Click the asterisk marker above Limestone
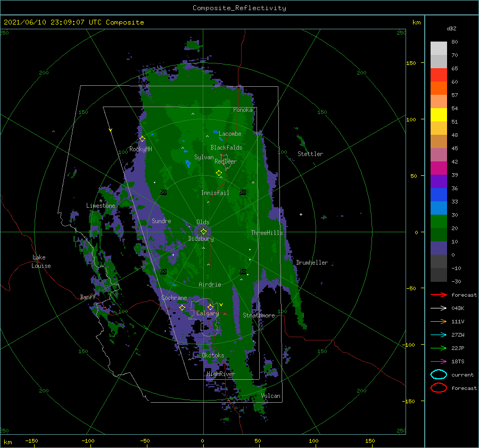 101,201
